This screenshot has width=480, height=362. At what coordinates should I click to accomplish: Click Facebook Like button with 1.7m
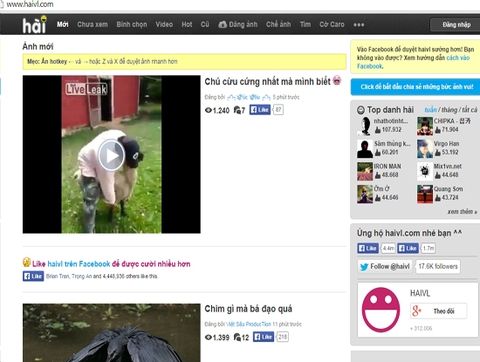(x=408, y=248)
